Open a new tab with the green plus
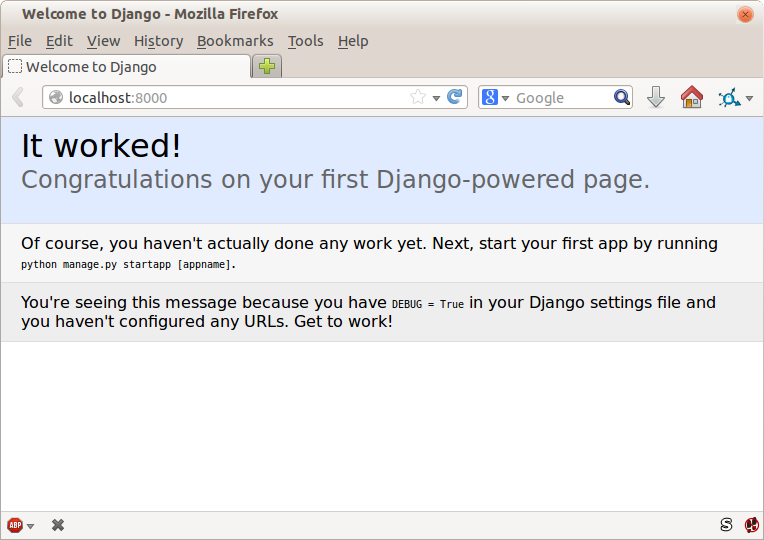 coord(267,66)
